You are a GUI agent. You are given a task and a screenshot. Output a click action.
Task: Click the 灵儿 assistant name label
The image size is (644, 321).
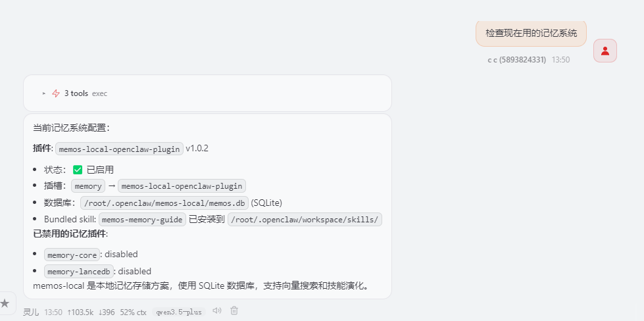pos(31,312)
